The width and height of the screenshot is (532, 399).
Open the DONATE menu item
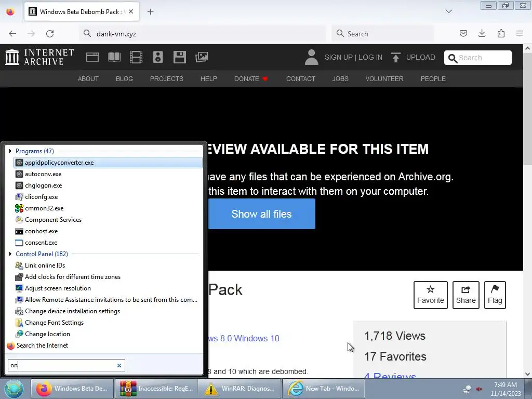251,79
